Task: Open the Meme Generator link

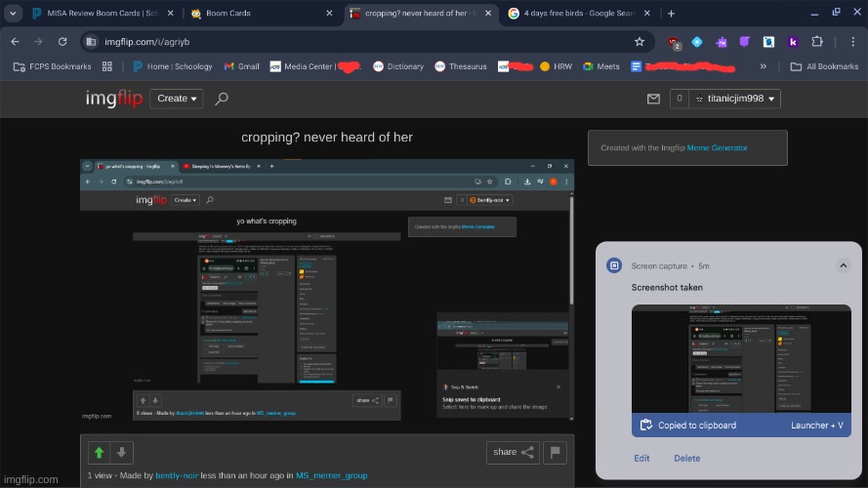Action: coord(717,148)
